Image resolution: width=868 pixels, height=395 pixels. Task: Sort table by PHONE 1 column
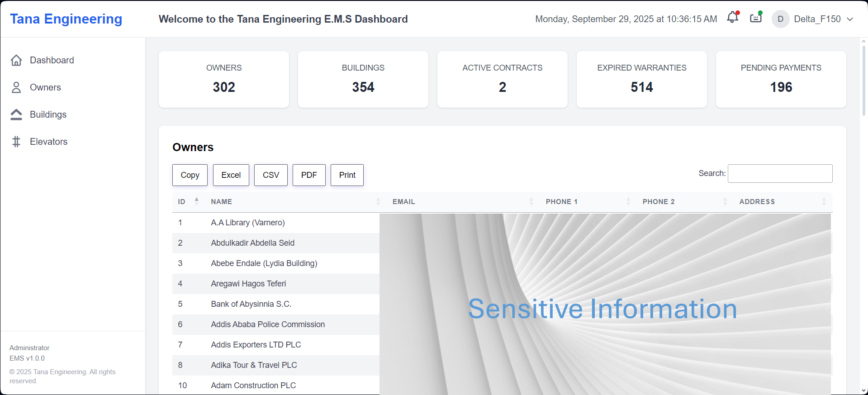[588, 202]
